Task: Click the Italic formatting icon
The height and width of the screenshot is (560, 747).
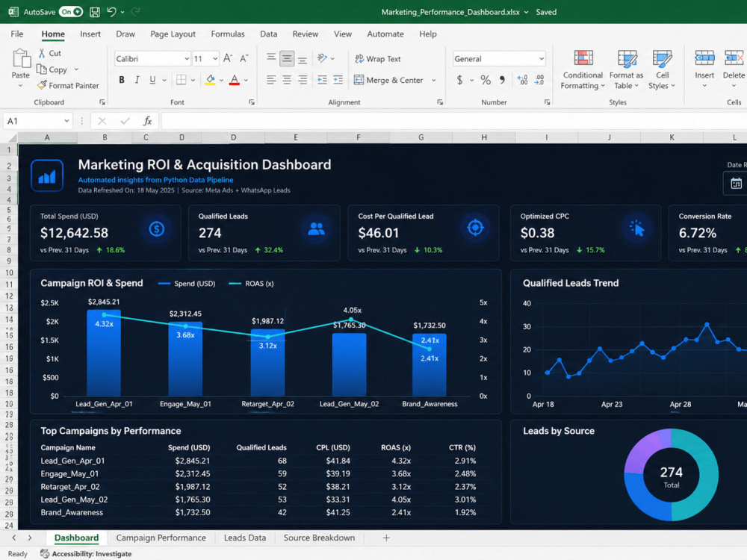Action: pyautogui.click(x=137, y=80)
